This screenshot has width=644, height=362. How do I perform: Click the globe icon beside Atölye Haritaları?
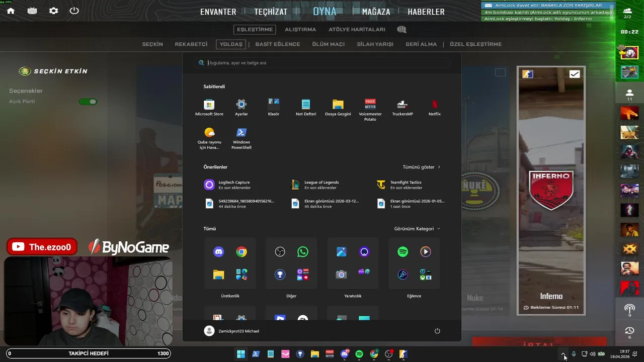click(401, 30)
